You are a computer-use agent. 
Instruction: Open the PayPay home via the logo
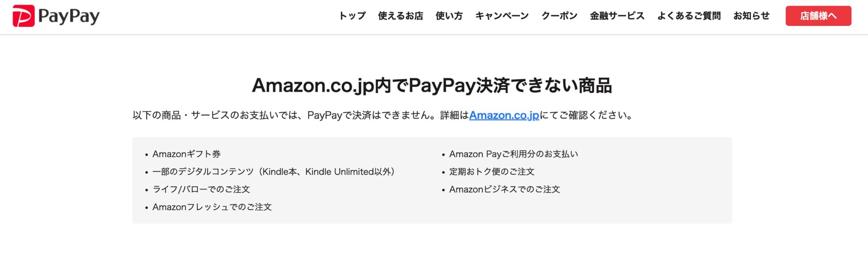click(x=55, y=16)
